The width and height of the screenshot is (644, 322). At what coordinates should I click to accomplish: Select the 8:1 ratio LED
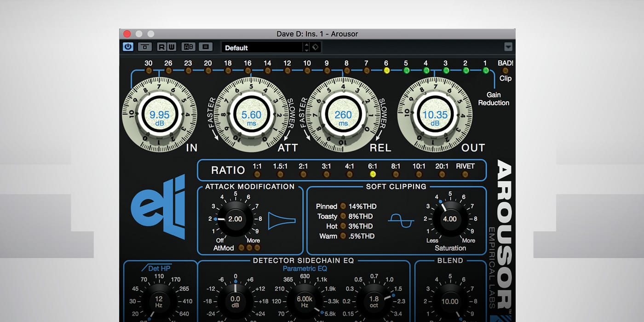pyautogui.click(x=396, y=174)
